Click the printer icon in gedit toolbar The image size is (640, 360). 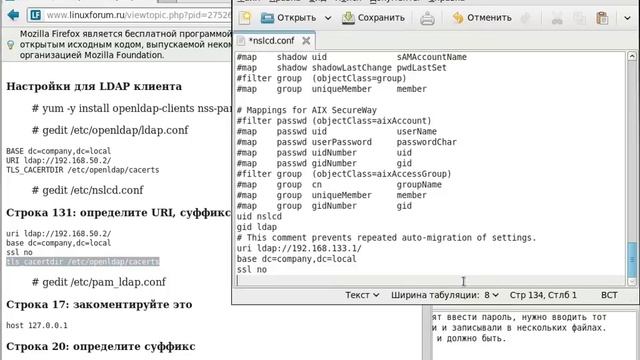[x=427, y=18]
